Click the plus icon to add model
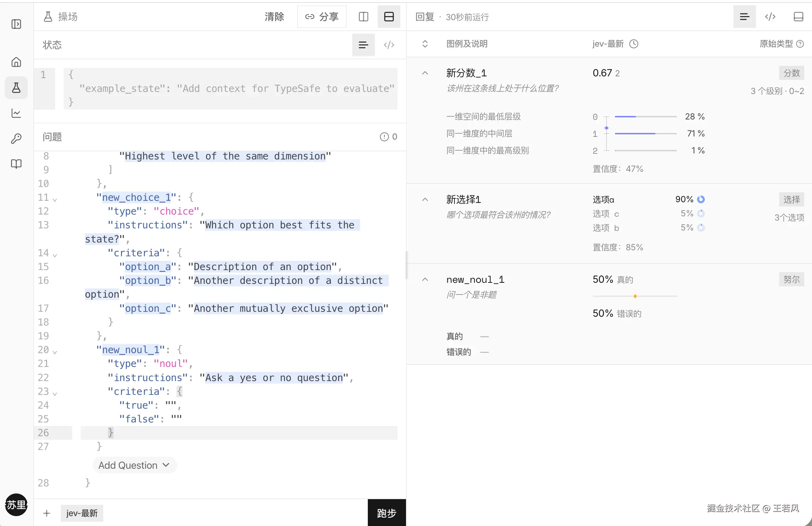Screen dimensions: 812x526 pos(47,513)
